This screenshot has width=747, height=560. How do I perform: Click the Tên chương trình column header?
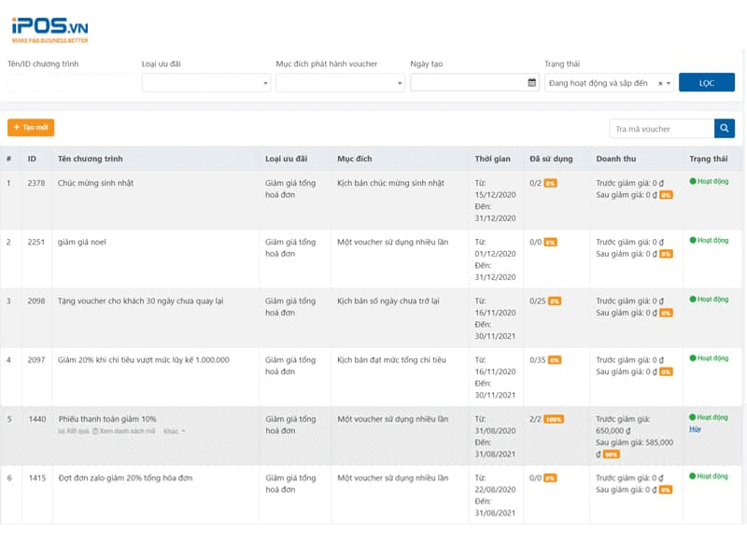(90, 159)
